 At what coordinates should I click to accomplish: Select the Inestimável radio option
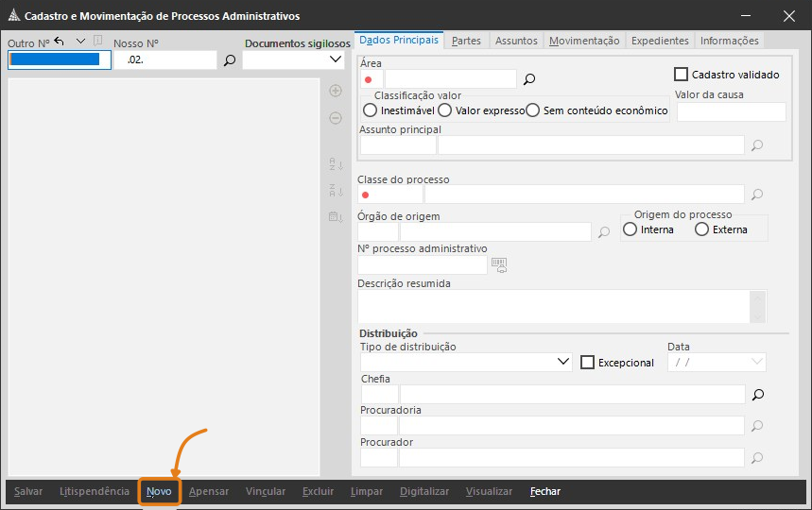370,110
